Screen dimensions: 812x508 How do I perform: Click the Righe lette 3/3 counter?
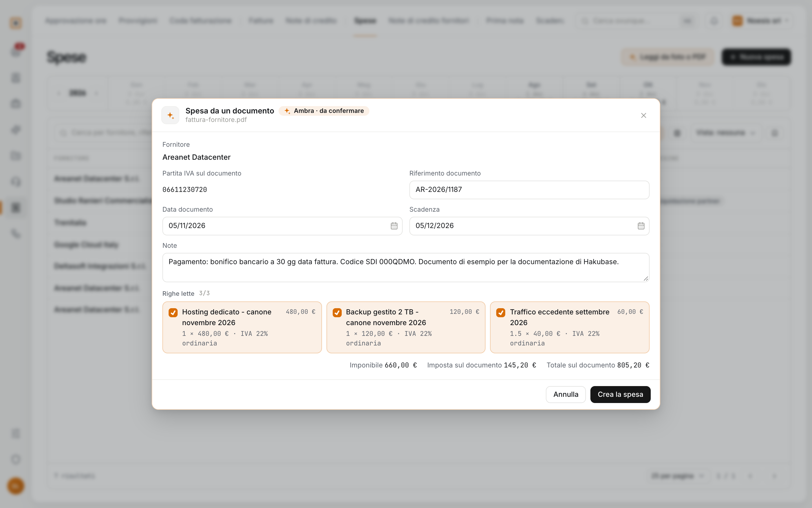tap(204, 293)
